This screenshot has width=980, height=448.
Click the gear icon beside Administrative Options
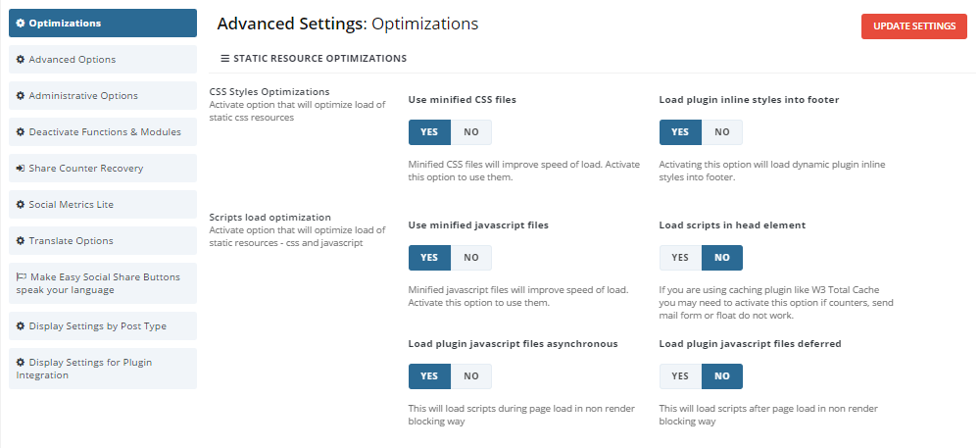click(21, 96)
